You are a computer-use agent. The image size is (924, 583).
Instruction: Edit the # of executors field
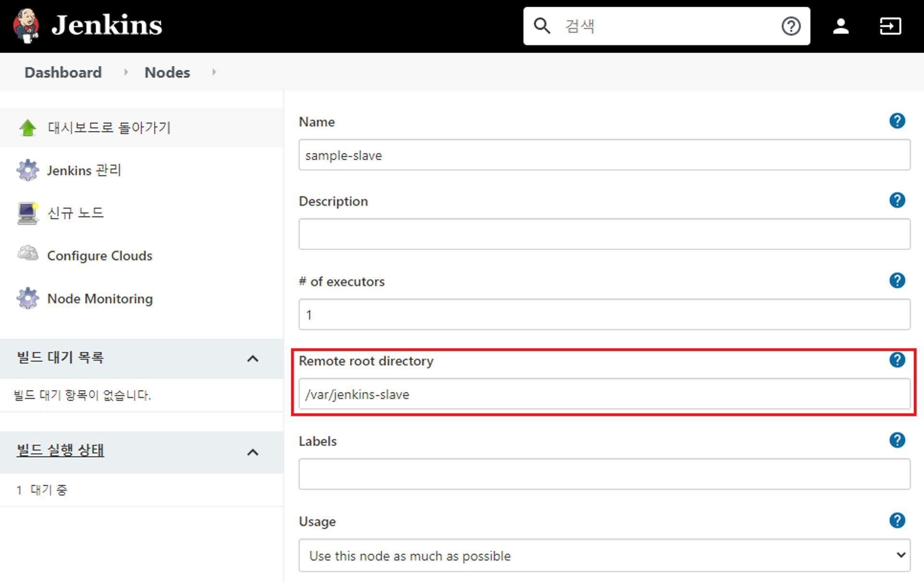point(604,315)
